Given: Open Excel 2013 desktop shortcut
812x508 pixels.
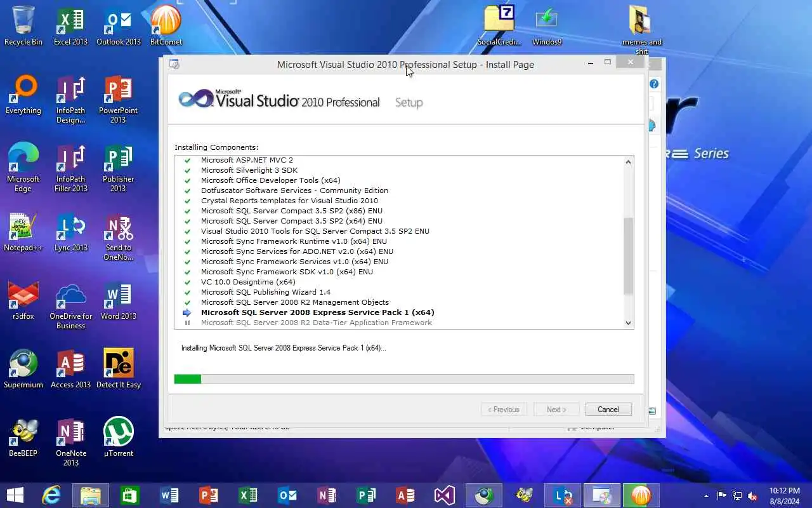Looking at the screenshot, I should coord(70,25).
